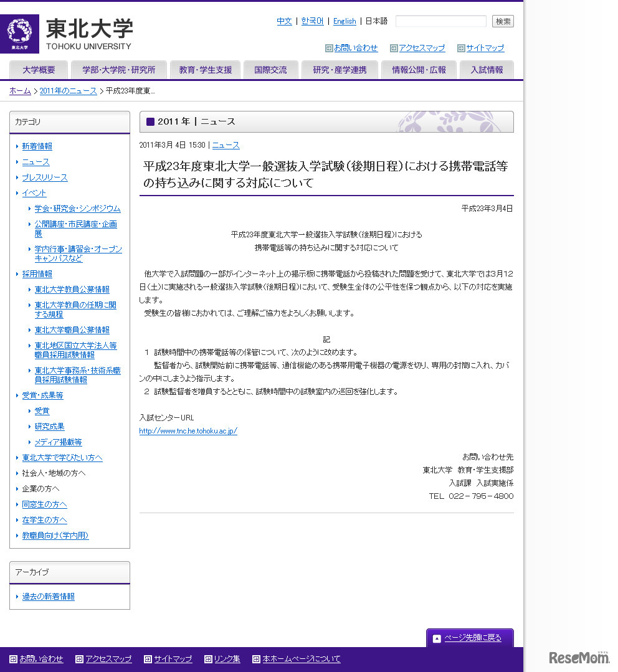This screenshot has width=618, height=672.
Task: Click 企業の方へ sidebar item
Action: (x=40, y=488)
